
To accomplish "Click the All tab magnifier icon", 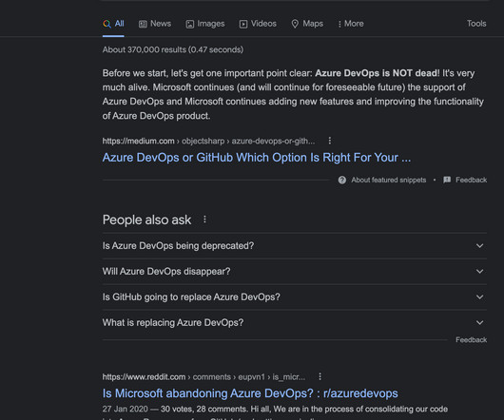I will pos(107,24).
